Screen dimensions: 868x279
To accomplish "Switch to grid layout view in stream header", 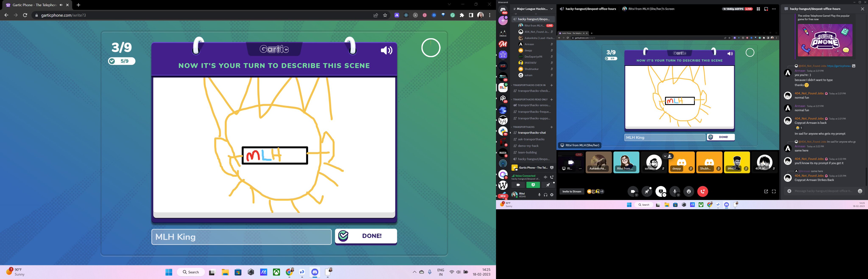I will tap(758, 9).
